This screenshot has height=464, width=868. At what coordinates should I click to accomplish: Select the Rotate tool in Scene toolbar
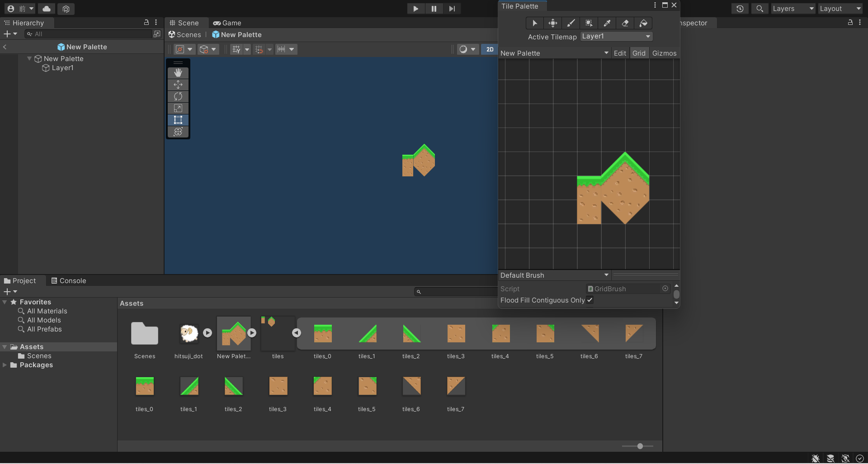pos(178,96)
